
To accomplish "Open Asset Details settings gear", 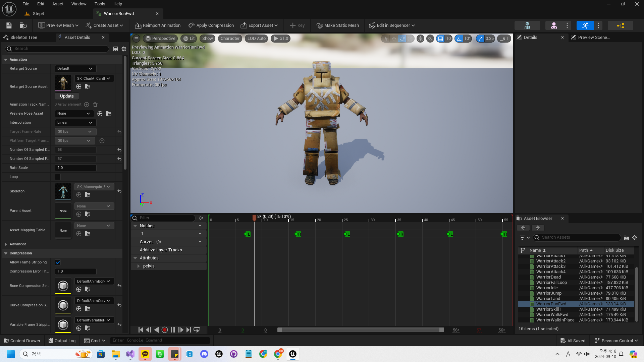I will [x=124, y=49].
